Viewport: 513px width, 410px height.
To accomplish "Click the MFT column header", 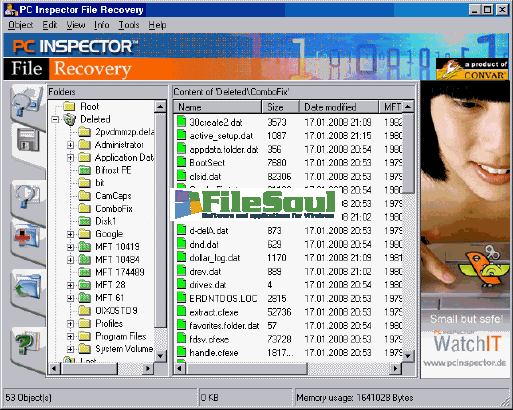I will (x=390, y=107).
